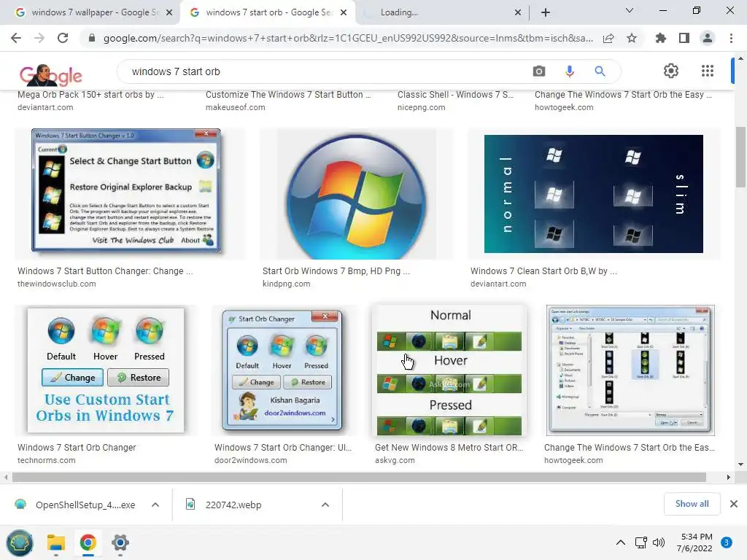
Task: Open 'Windows 7 Start Button Changer: Change' link
Action: (105, 271)
